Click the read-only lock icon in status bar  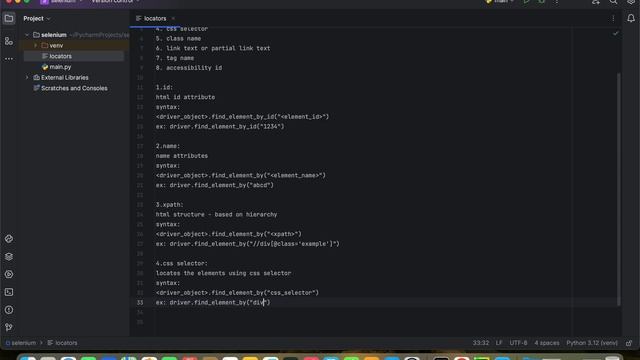point(629,343)
